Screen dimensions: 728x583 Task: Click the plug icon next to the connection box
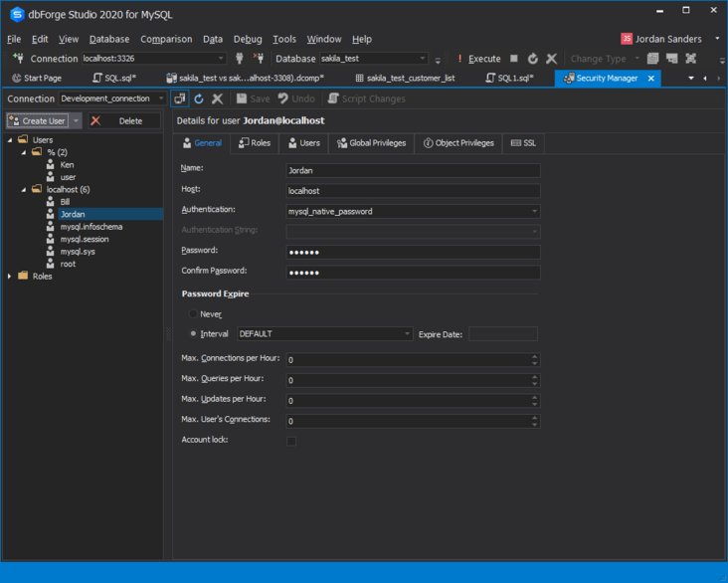239,59
